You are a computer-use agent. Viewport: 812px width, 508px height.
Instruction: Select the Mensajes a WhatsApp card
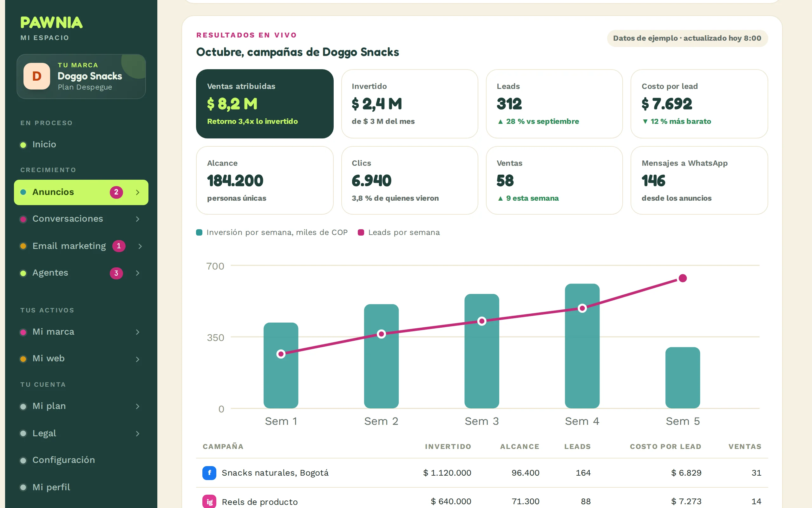[x=699, y=180]
